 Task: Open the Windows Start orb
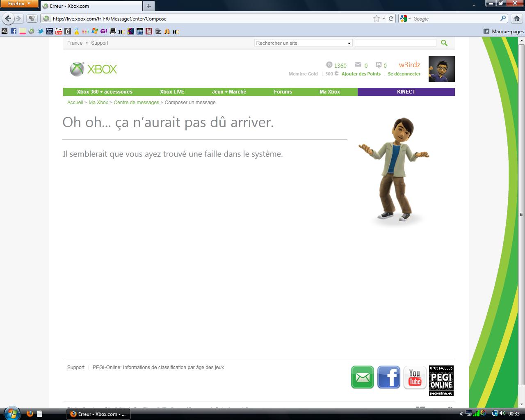[11, 413]
